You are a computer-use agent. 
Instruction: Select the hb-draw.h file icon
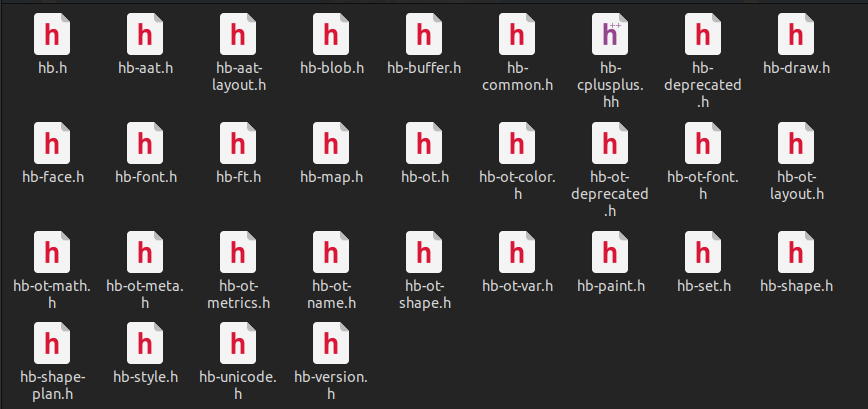pos(796,34)
